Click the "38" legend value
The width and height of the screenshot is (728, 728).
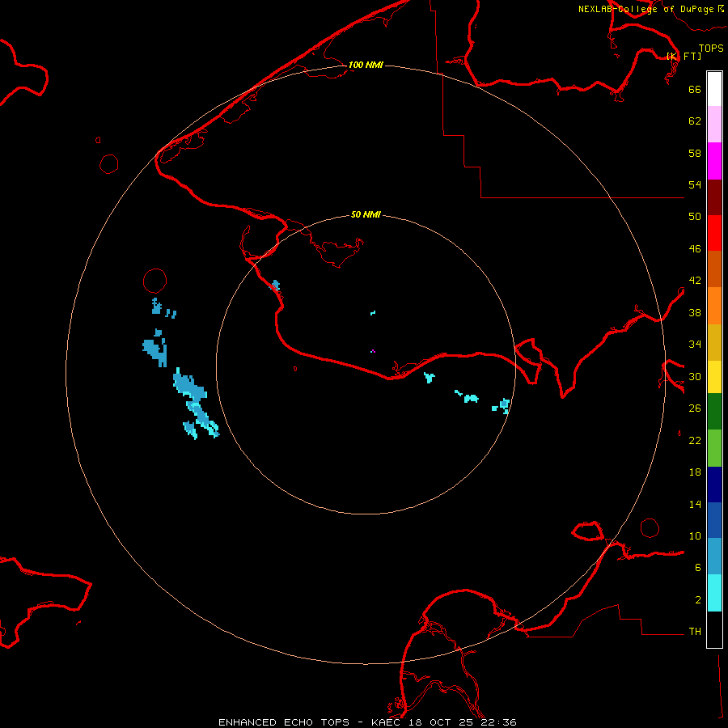point(695,312)
